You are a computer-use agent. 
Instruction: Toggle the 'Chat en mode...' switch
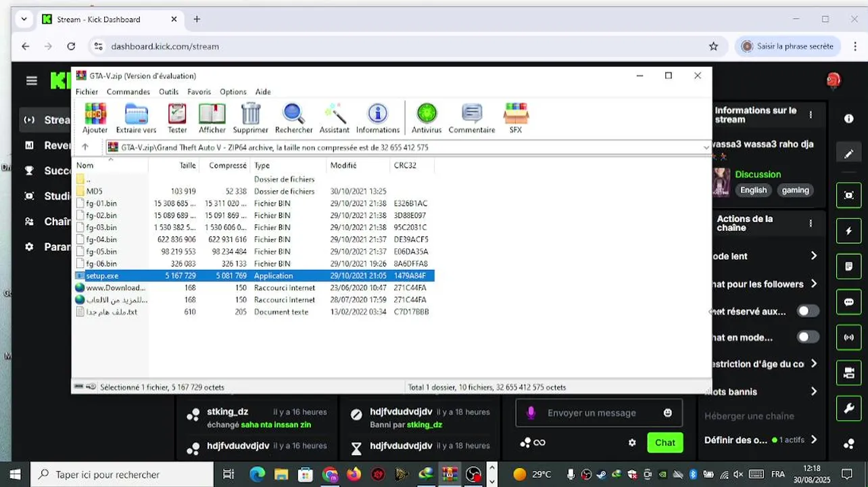click(808, 337)
